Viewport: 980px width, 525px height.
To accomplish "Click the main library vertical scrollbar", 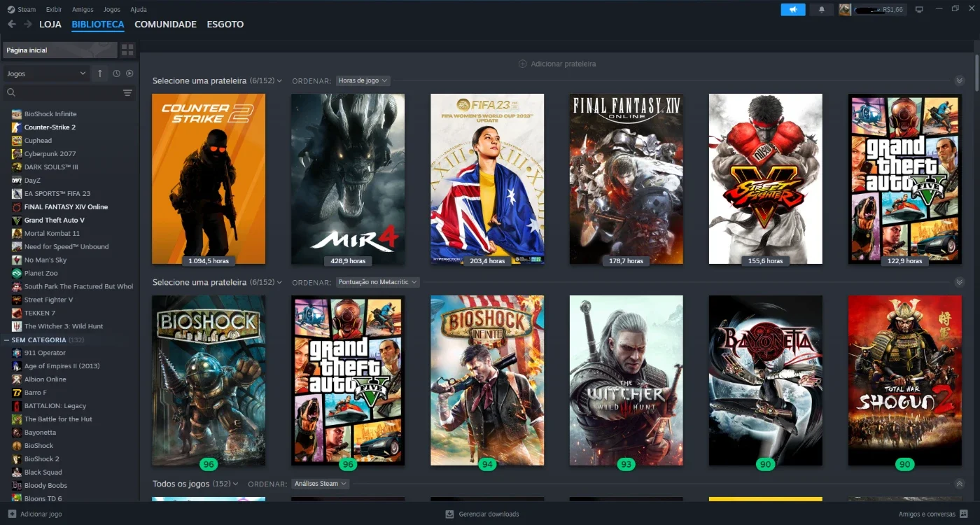I will pyautogui.click(x=976, y=73).
